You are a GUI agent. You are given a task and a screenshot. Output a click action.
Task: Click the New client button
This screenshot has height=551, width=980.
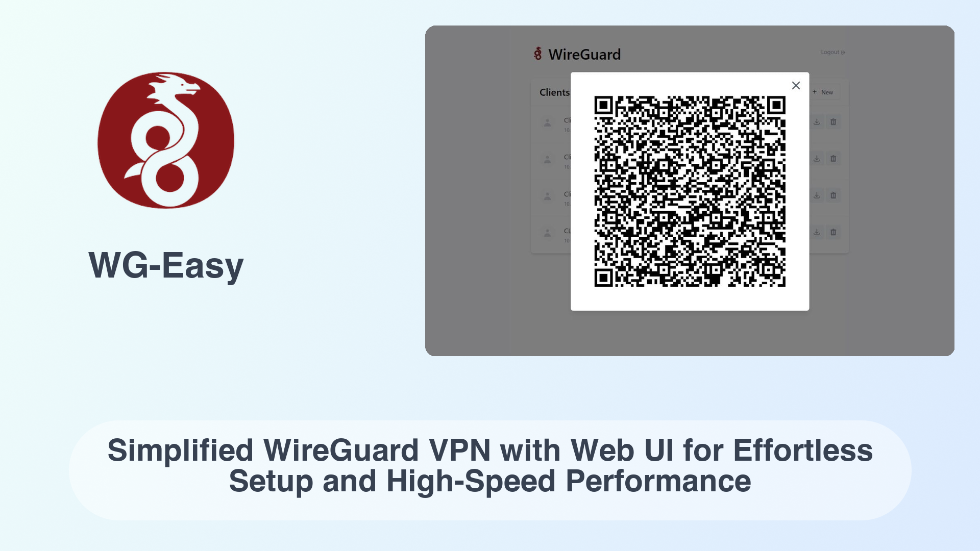click(x=824, y=92)
